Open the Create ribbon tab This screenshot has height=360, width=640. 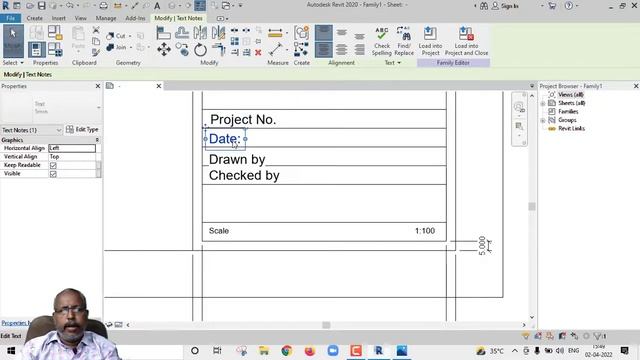click(x=34, y=18)
